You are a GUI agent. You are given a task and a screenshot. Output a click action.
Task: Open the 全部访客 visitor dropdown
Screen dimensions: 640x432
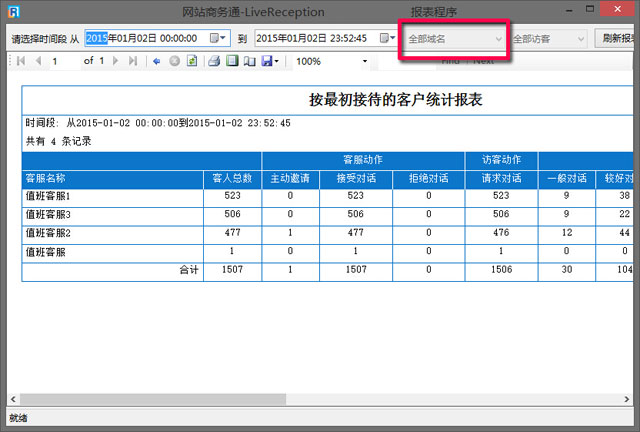[549, 39]
